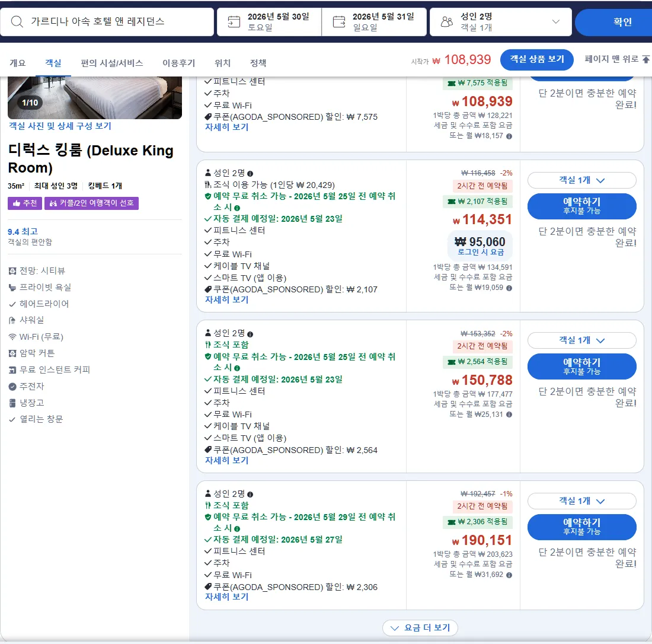Image resolution: width=652 pixels, height=644 pixels.
Task: Click the info icon beside 월₩18,157
Action: click(x=509, y=136)
